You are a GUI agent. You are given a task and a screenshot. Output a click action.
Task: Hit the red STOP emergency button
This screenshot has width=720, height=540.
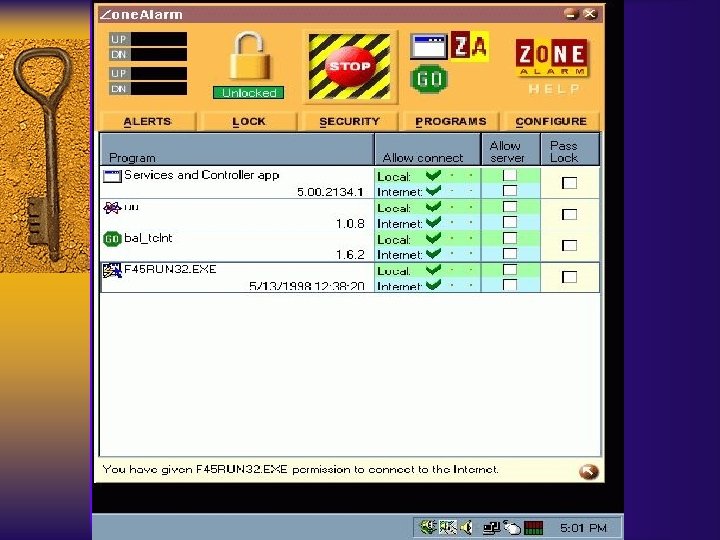tap(349, 67)
